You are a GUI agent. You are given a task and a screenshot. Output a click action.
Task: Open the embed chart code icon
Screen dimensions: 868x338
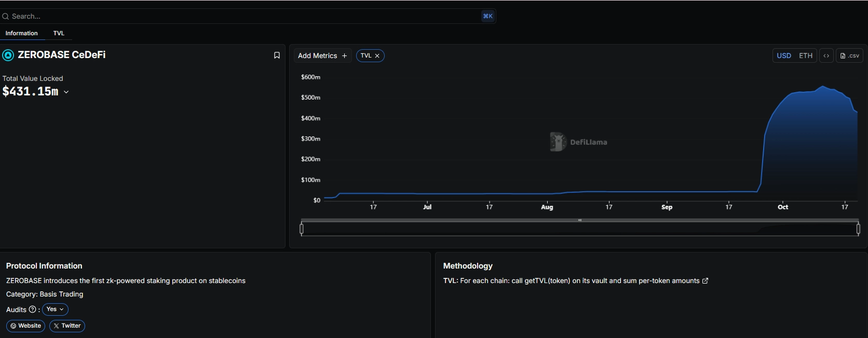coord(826,55)
